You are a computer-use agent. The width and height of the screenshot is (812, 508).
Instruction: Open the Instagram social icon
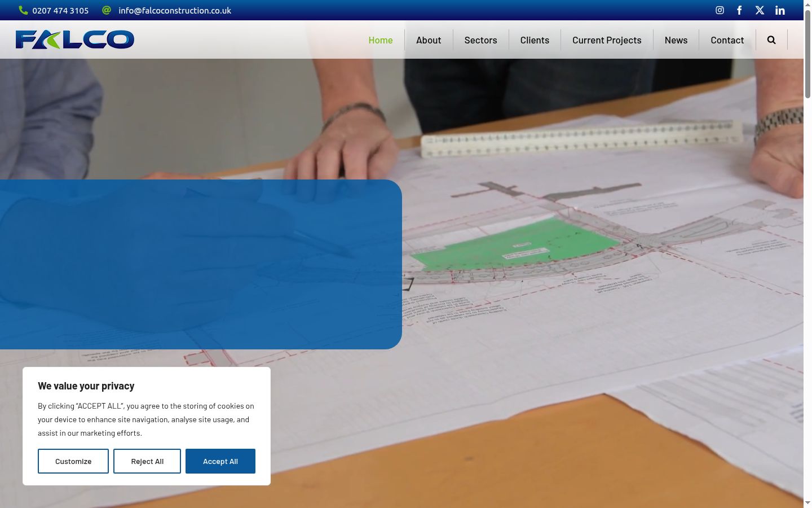[x=720, y=10]
